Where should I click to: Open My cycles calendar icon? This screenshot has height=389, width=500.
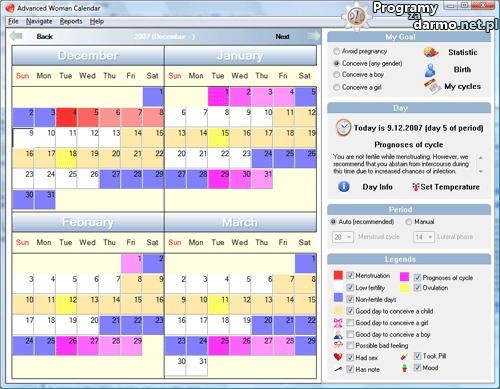pos(432,86)
